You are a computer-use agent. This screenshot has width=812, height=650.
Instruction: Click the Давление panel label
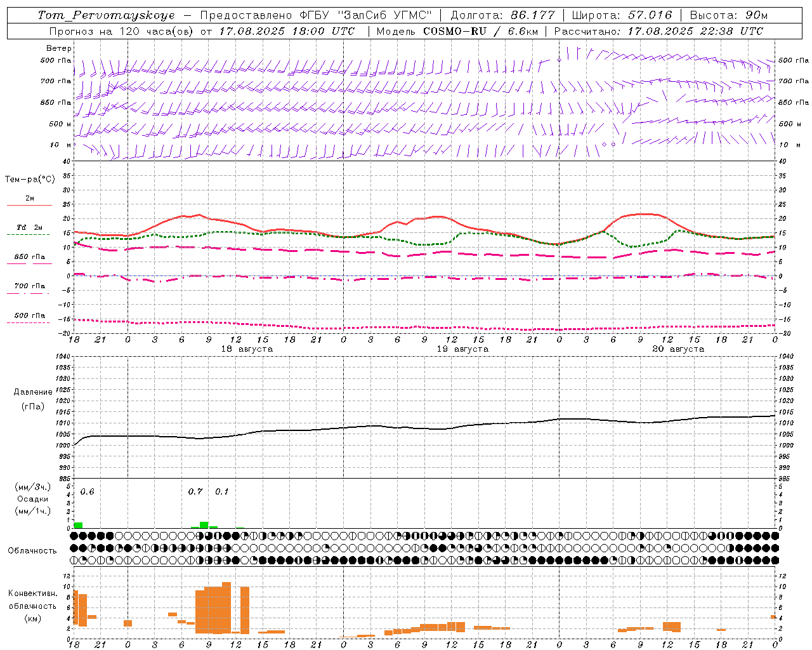pyautogui.click(x=33, y=392)
